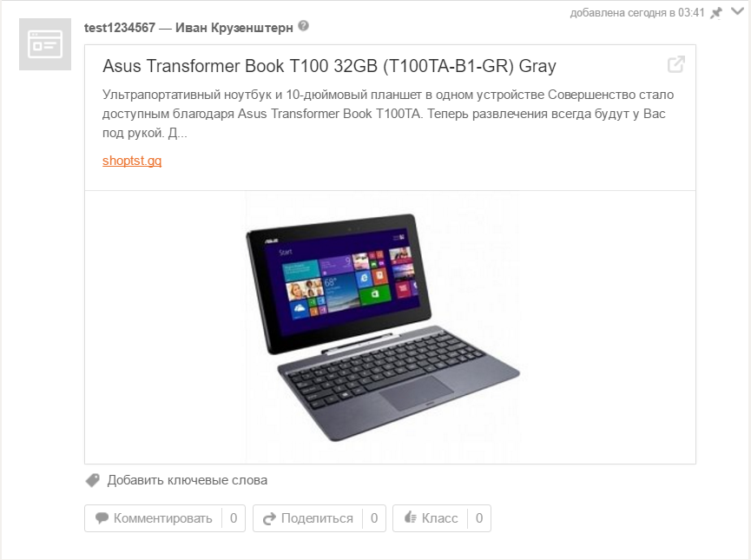
Task: Click the thumbs-up Класс icon
Action: [411, 517]
